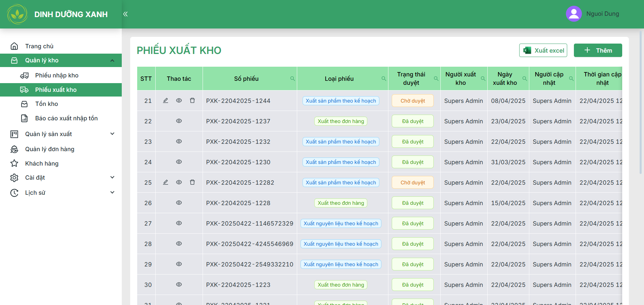View details of PXK-22042025-1230
This screenshot has width=644, height=305.
click(179, 162)
